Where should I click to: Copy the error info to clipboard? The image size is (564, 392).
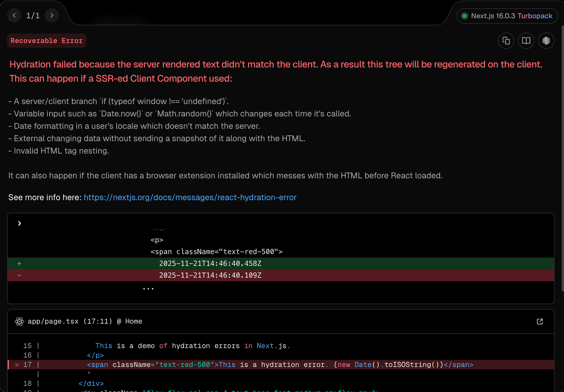pos(506,41)
